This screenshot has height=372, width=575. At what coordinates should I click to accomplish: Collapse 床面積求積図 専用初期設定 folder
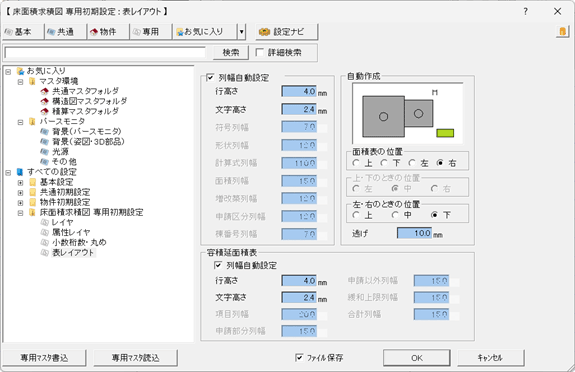[x=21, y=213]
